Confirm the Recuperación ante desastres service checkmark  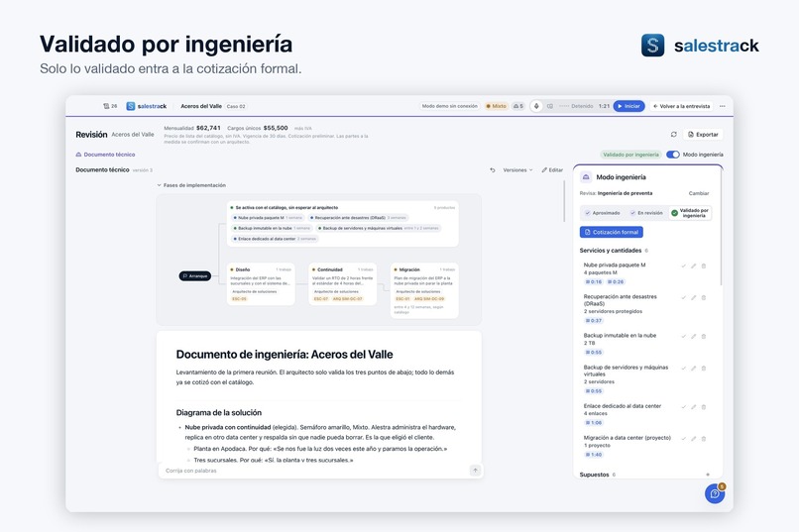(683, 298)
